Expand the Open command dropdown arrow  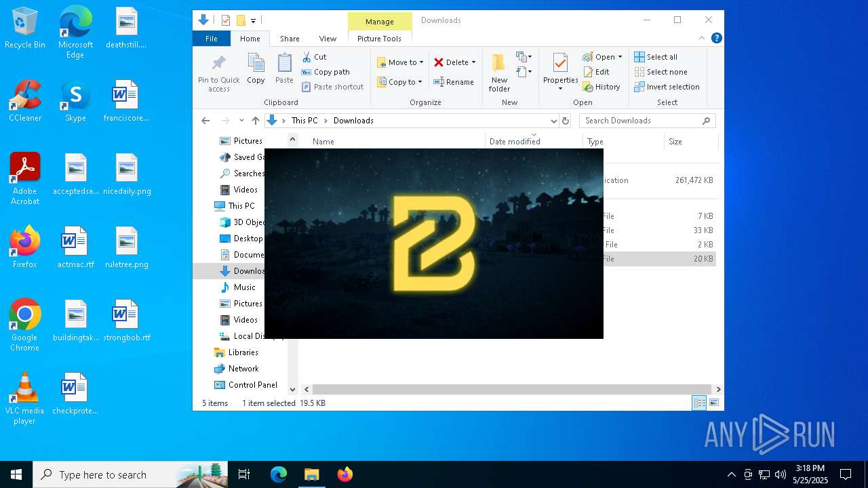point(620,57)
